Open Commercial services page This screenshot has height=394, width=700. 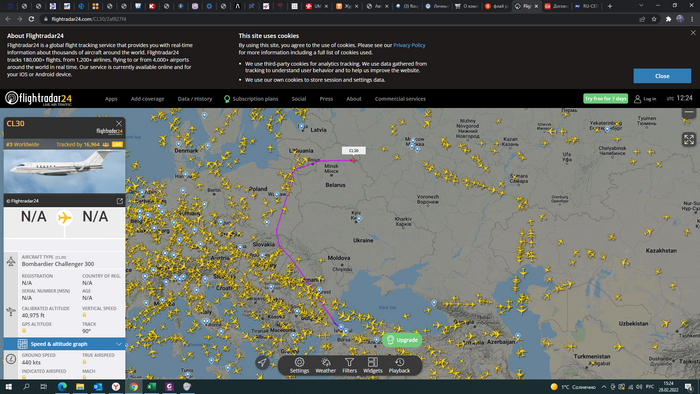(x=400, y=99)
